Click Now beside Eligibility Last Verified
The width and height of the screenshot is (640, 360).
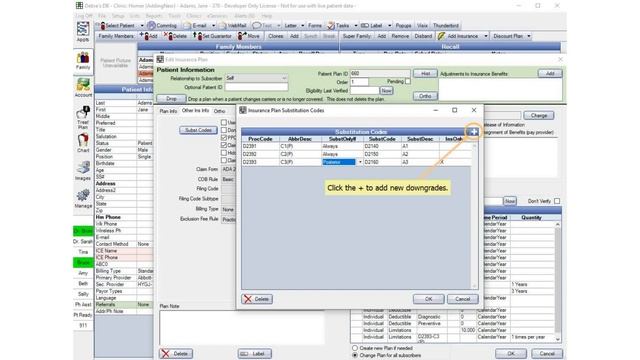(x=387, y=91)
